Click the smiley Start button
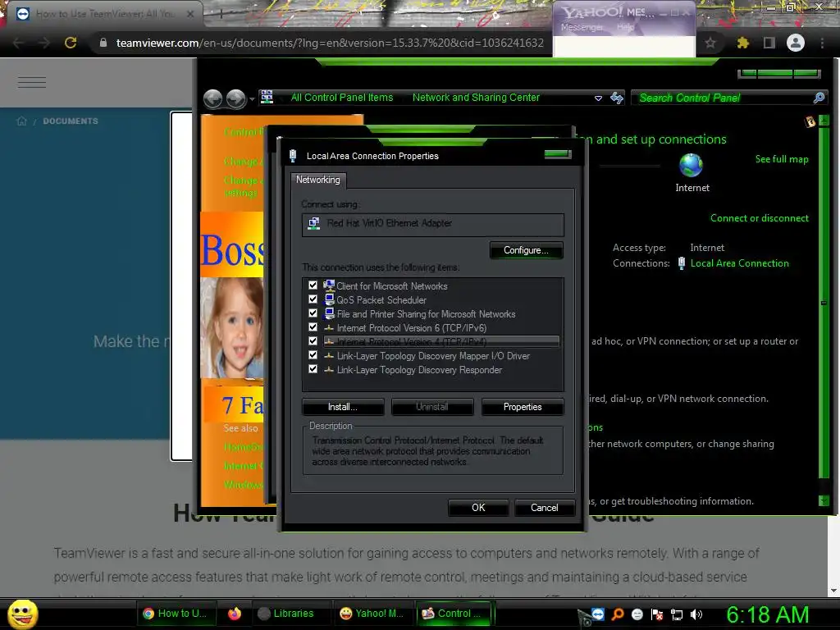 pos(23,614)
